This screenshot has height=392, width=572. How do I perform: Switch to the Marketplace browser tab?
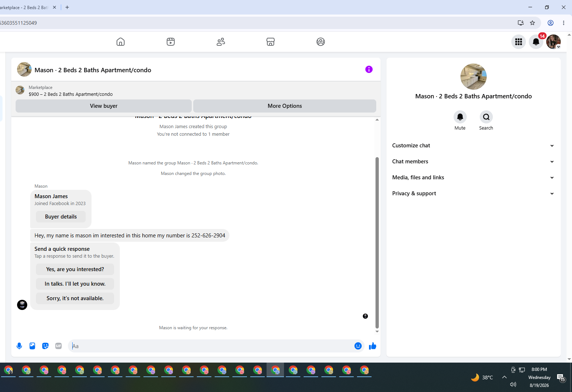[x=25, y=7]
